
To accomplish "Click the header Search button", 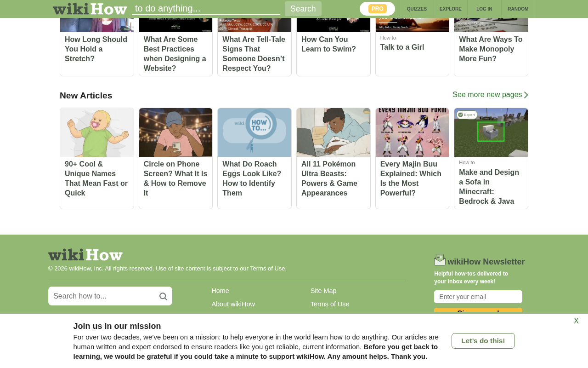I will pyautogui.click(x=303, y=9).
